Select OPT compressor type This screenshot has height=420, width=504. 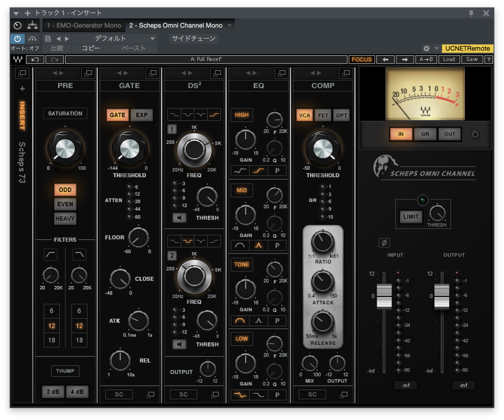[x=341, y=115]
